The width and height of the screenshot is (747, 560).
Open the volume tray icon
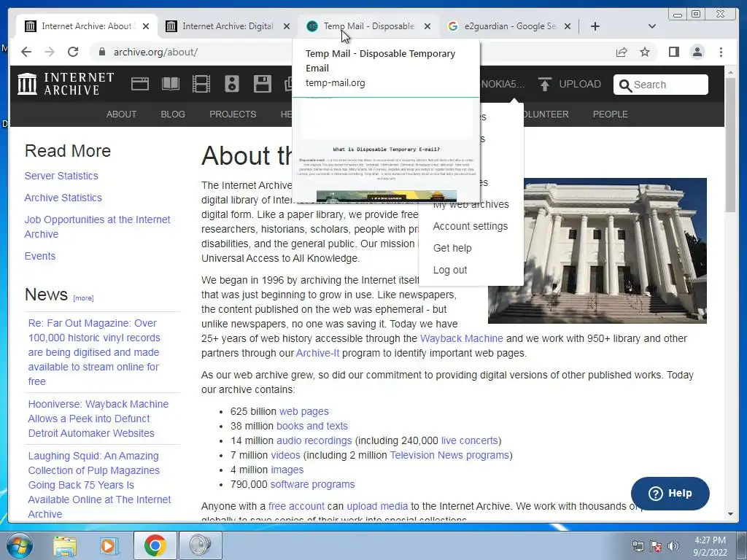tap(673, 546)
